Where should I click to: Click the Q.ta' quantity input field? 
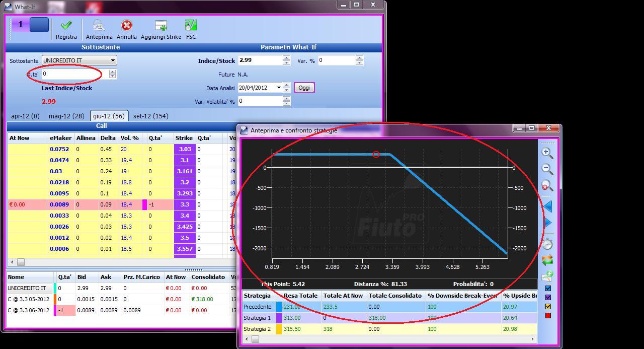pyautogui.click(x=75, y=74)
